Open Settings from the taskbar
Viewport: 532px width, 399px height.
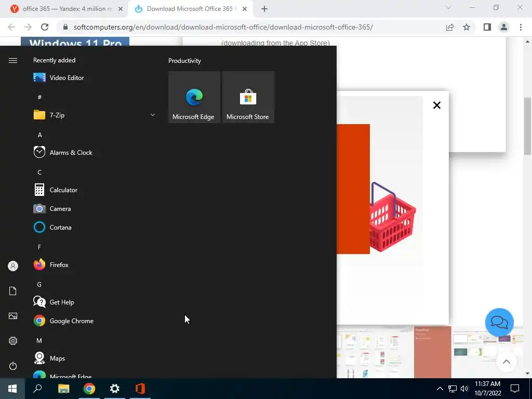pyautogui.click(x=115, y=389)
